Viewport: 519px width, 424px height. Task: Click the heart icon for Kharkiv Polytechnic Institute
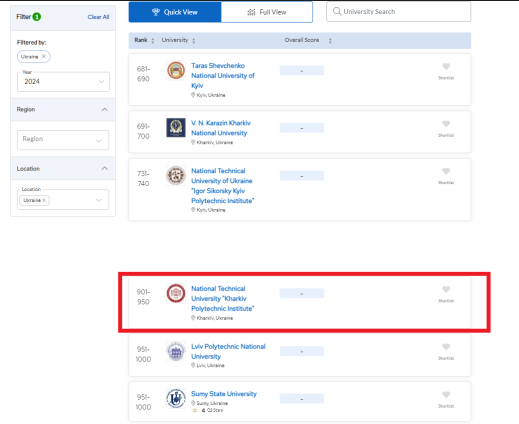(x=446, y=289)
